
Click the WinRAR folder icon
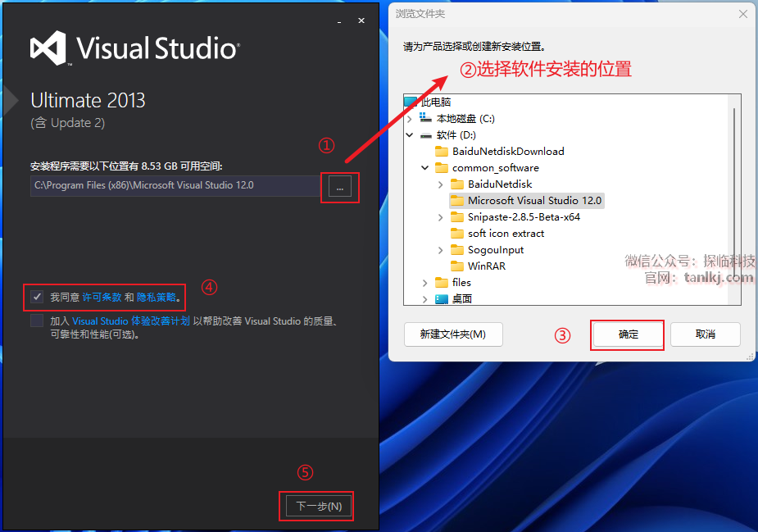click(456, 266)
